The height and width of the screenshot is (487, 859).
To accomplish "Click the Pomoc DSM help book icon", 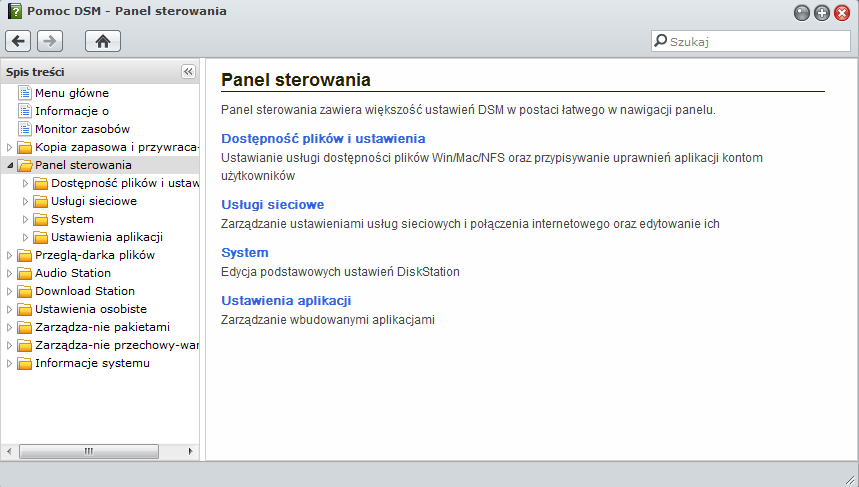I will (x=15, y=11).
